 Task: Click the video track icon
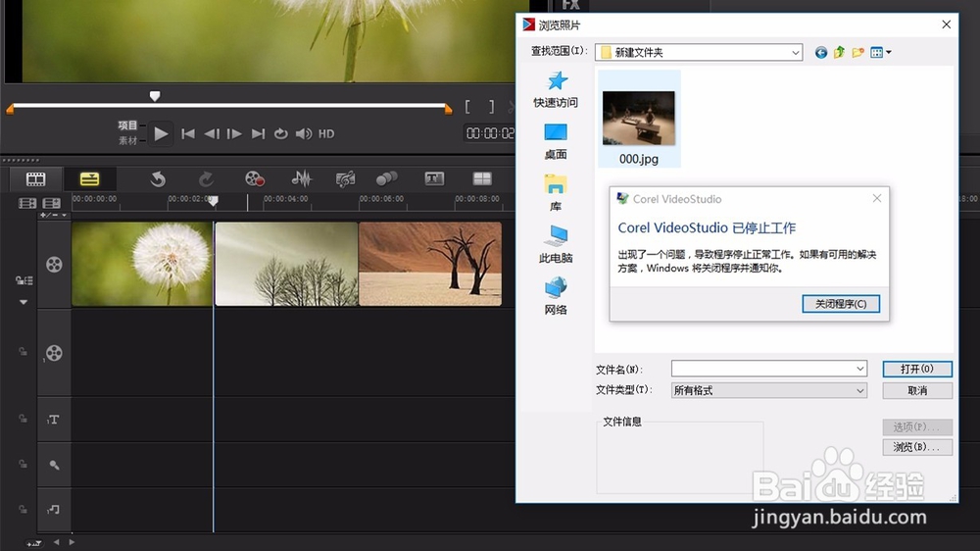click(54, 265)
